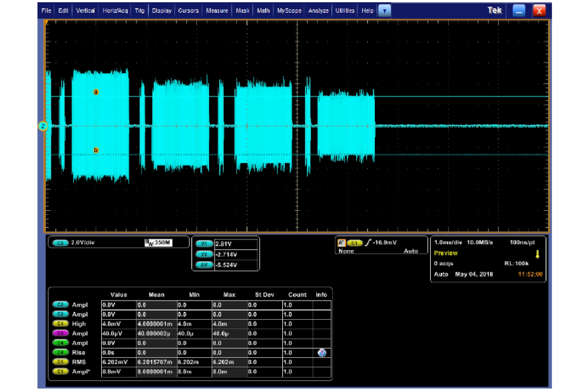Click the trigger A indicator icon

341,243
